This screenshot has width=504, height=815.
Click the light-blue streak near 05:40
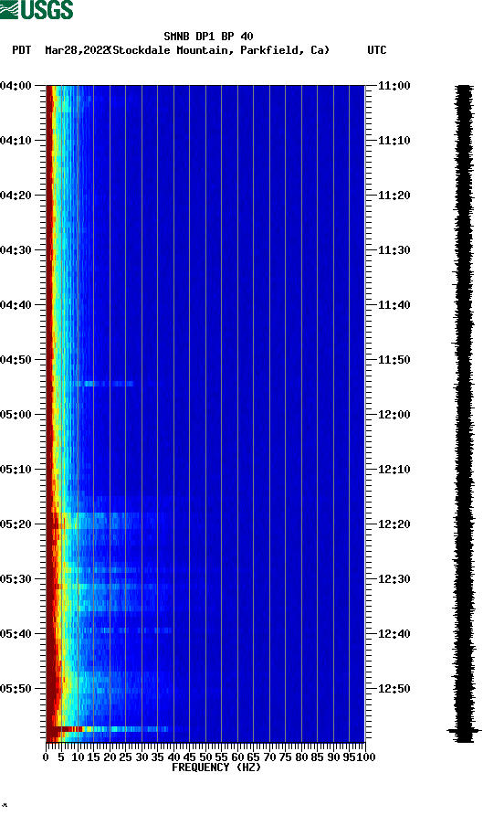(x=125, y=630)
